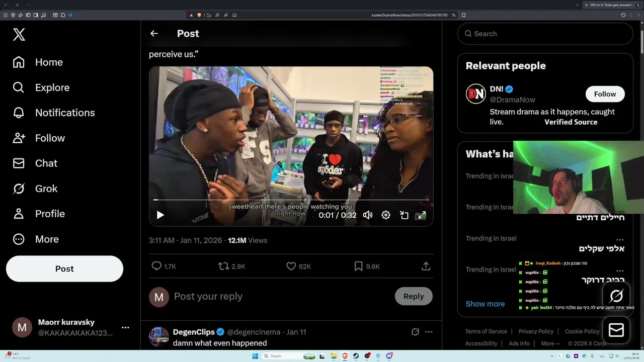Open File Explorer from taskbar
This screenshot has height=362, width=644.
click(334, 356)
